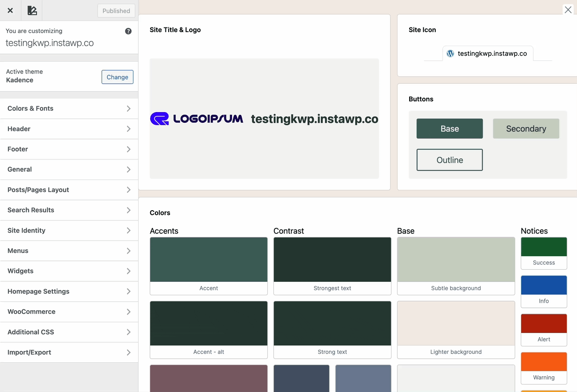Pick the Warning orange color swatch
The width and height of the screenshot is (577, 392).
coord(544,361)
